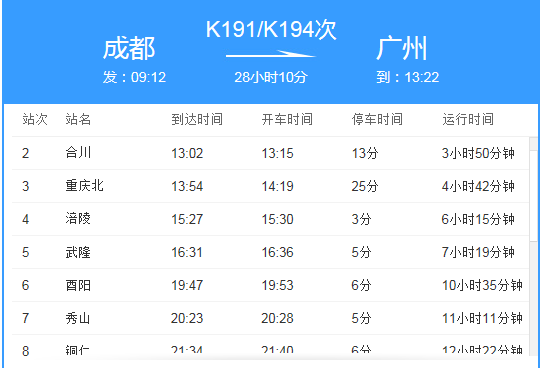Click station number 5 in the 武隆 row

coord(26,253)
